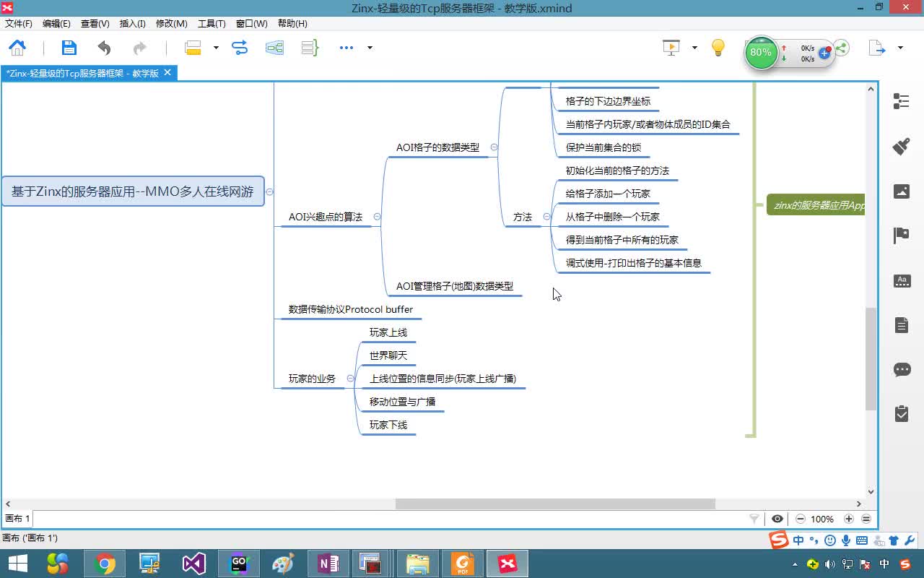Click the filter funnel in status bar
The height and width of the screenshot is (578, 924).
754,519
